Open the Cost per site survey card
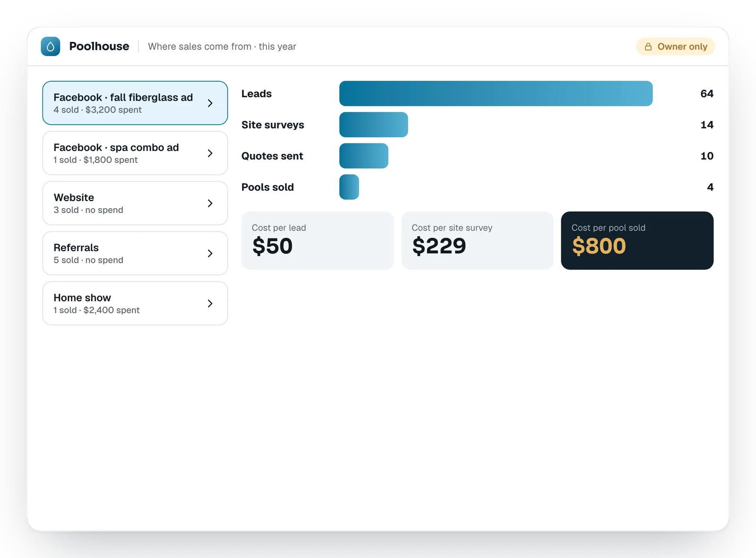This screenshot has height=558, width=756. coord(477,240)
